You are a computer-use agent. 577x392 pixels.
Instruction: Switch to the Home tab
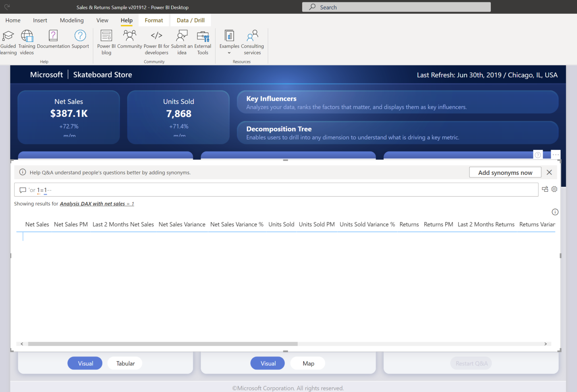[x=13, y=21]
